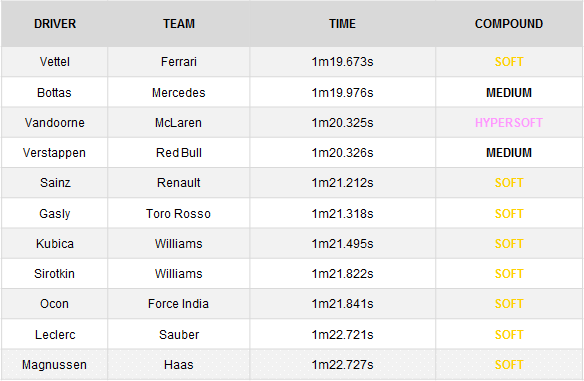Select the Sainz driver cell
Image resolution: width=584 pixels, height=381 pixels.
point(55,183)
